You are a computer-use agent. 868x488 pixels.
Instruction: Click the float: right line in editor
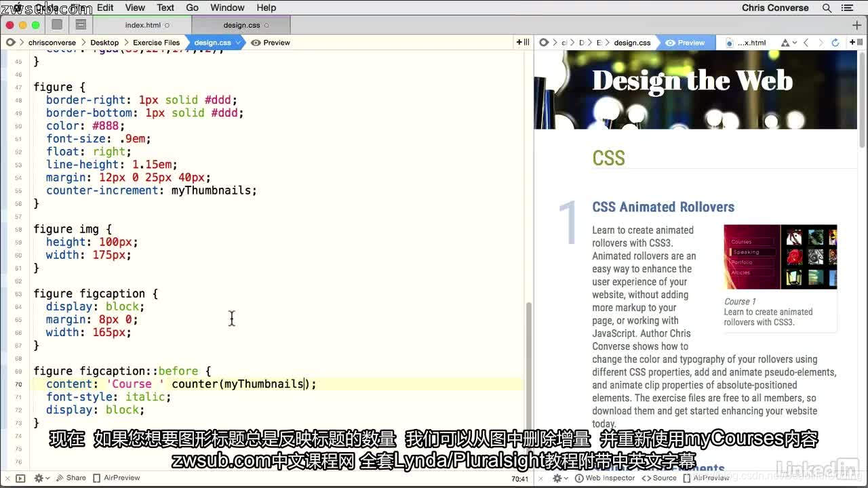coord(88,152)
